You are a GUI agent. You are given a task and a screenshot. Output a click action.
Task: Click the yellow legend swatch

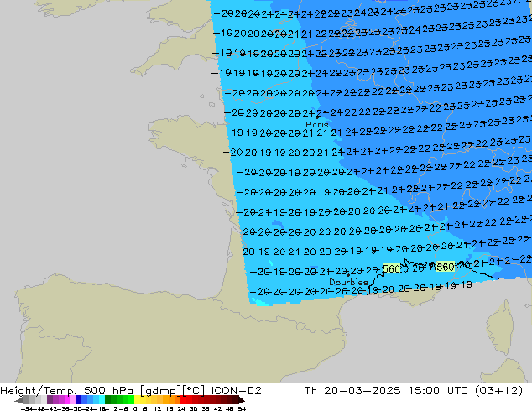point(137,399)
